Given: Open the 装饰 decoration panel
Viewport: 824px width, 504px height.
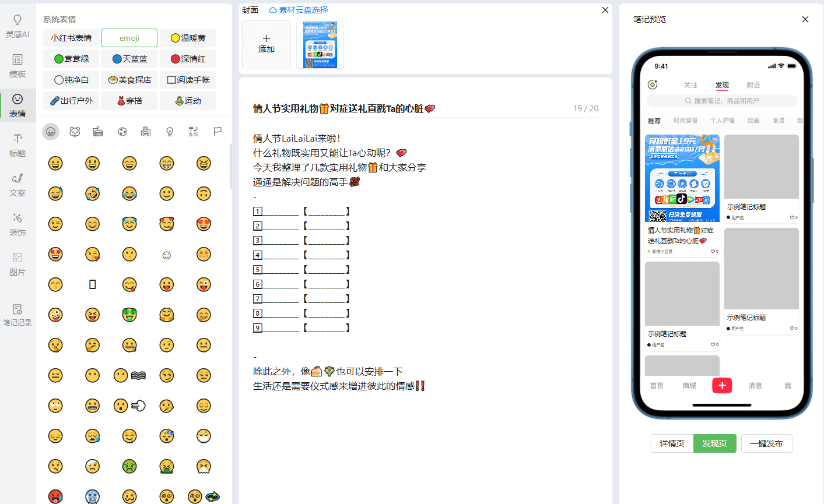Looking at the screenshot, I should point(17,224).
